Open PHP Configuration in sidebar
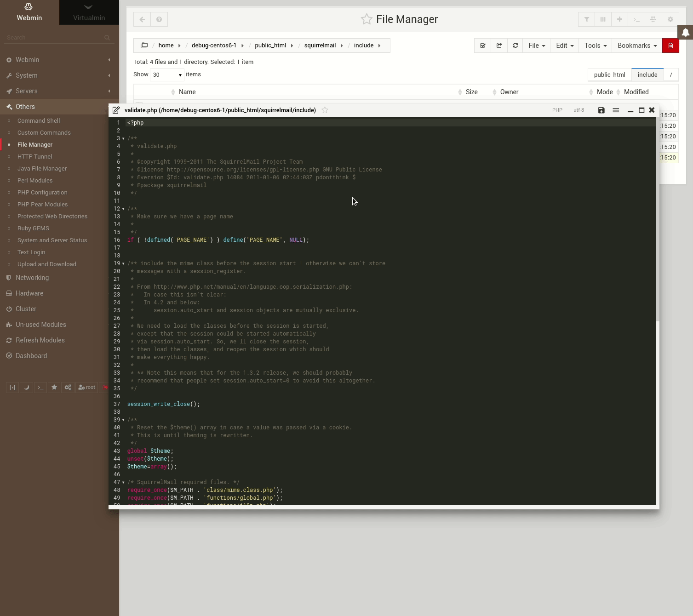The image size is (693, 616). pyautogui.click(x=42, y=192)
